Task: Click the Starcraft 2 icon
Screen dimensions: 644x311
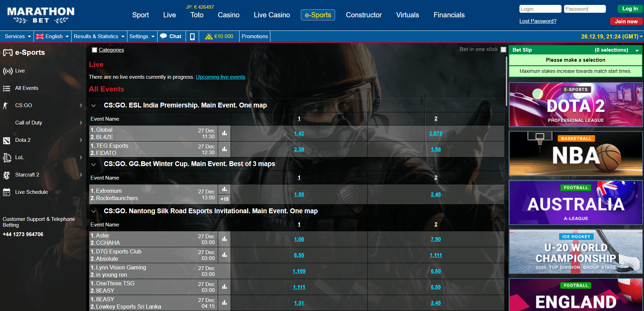Action: coord(7,175)
